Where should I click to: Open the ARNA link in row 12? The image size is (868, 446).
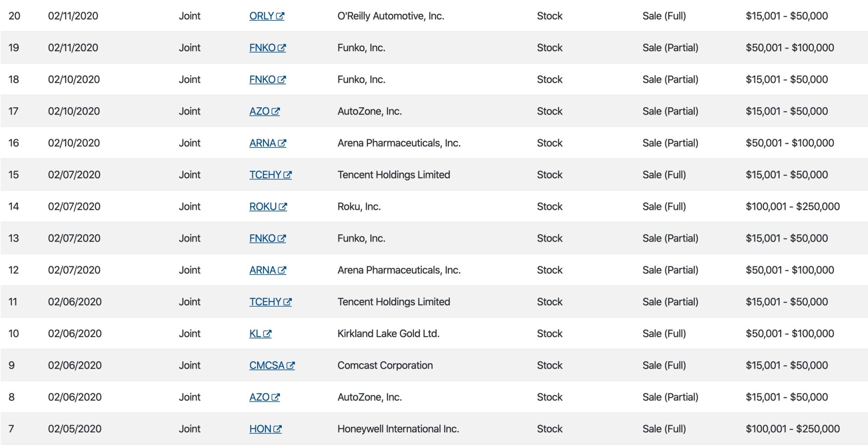point(263,269)
